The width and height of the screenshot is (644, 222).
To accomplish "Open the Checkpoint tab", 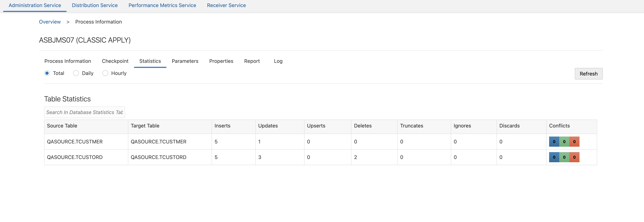I will click(x=115, y=61).
